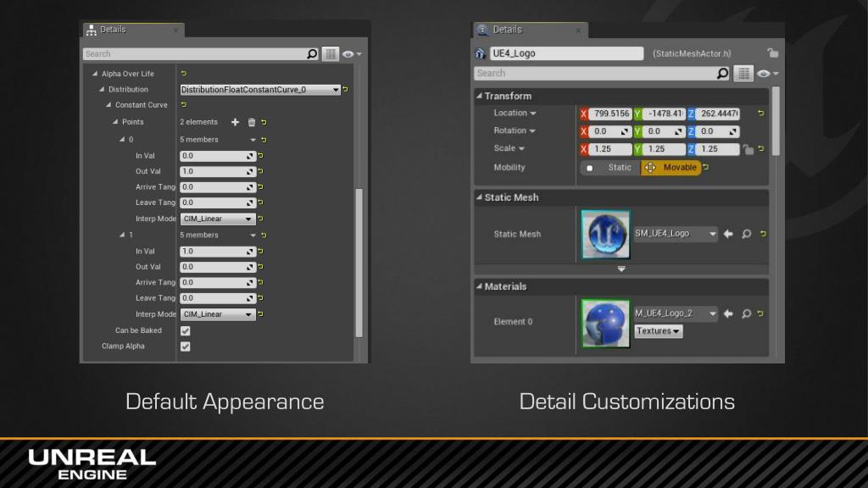Click Rotation Z value field
Screen dimensions: 868x488
coord(717,131)
